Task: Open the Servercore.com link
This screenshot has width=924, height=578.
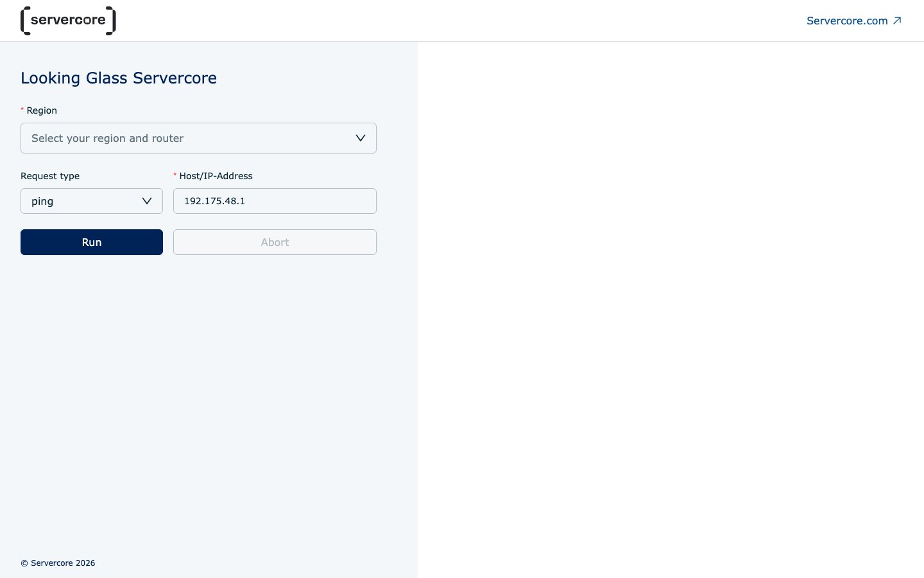Action: tap(854, 21)
